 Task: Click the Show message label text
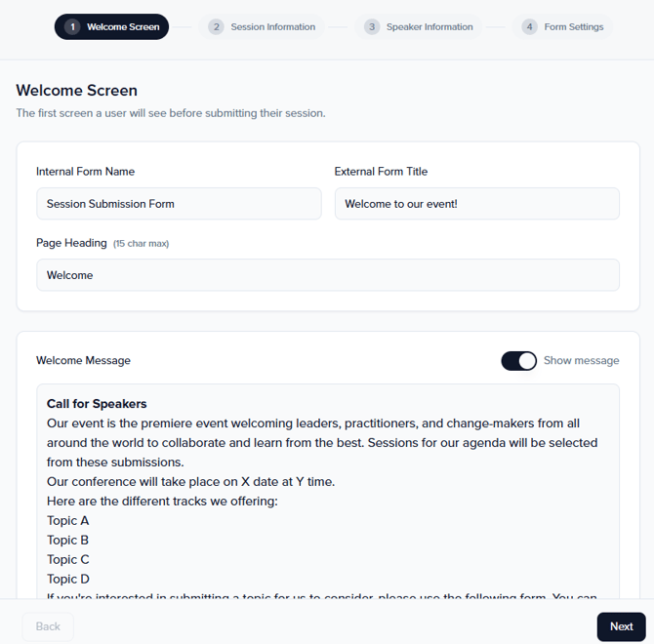(x=581, y=361)
